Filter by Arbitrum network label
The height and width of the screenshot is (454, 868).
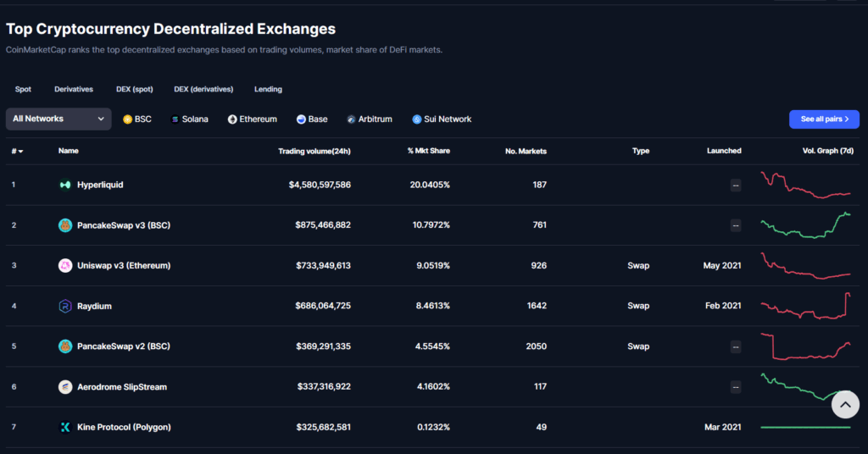click(x=375, y=119)
